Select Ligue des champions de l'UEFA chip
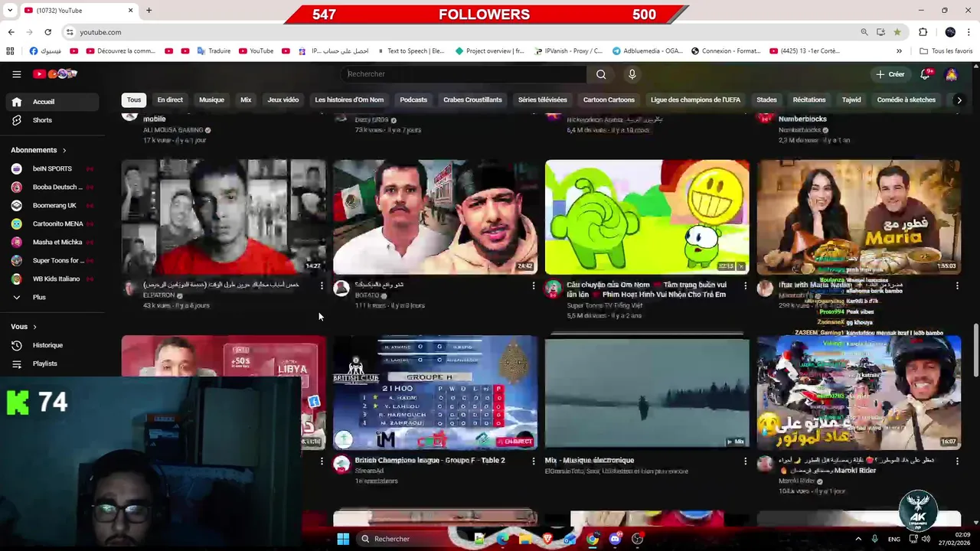980x551 pixels. coord(695,100)
